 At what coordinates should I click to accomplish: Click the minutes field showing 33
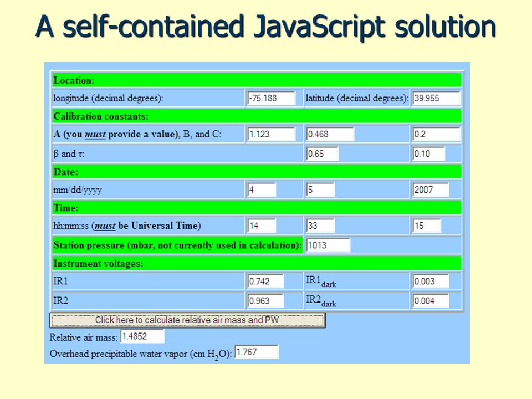click(320, 226)
